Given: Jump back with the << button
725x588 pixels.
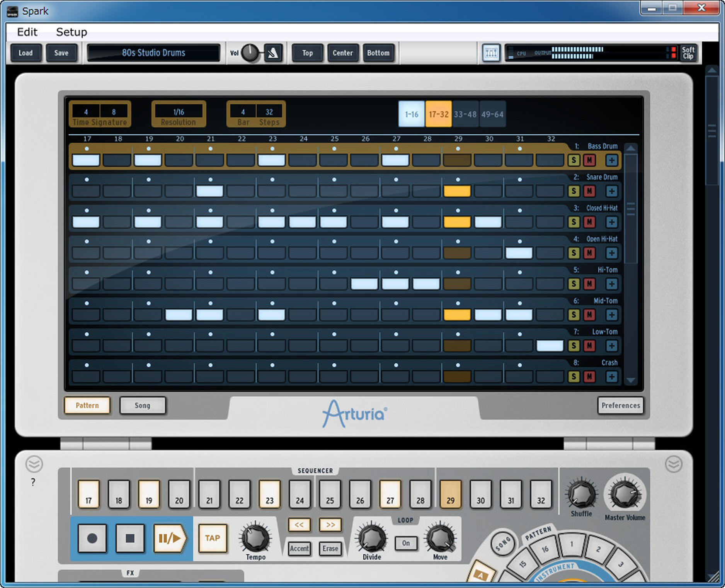Looking at the screenshot, I should click(299, 525).
